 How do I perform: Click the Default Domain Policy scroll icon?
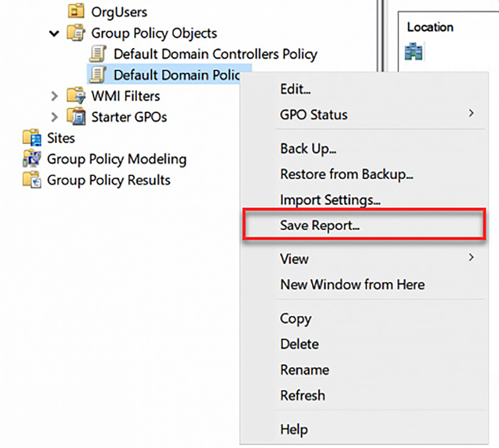tap(98, 75)
